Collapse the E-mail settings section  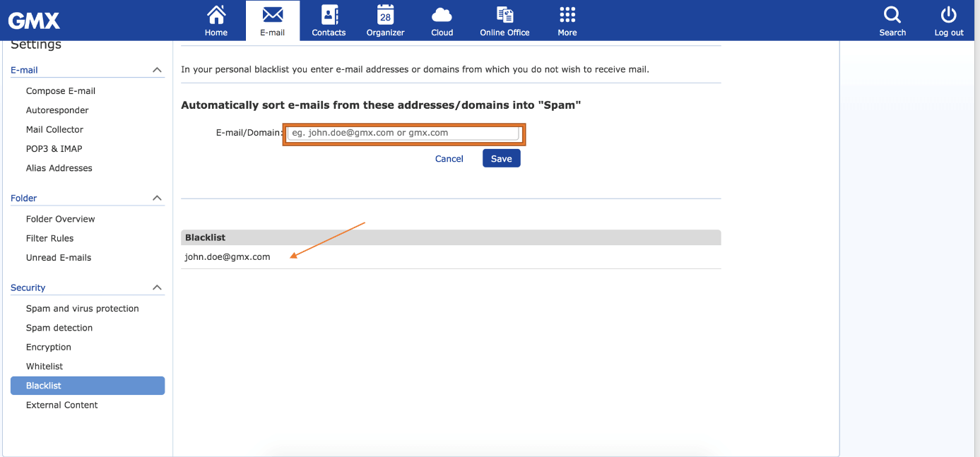pos(157,70)
